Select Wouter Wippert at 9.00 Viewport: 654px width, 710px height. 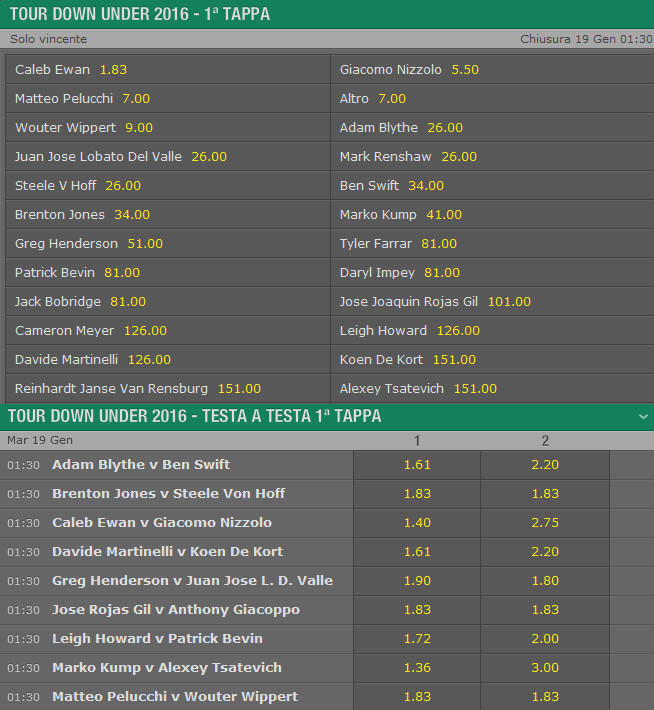coord(168,127)
